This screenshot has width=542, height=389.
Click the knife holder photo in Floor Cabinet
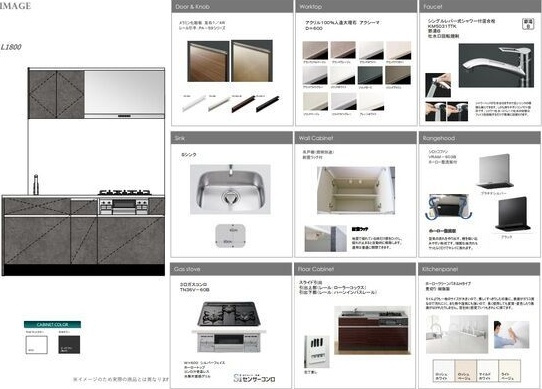(x=317, y=351)
